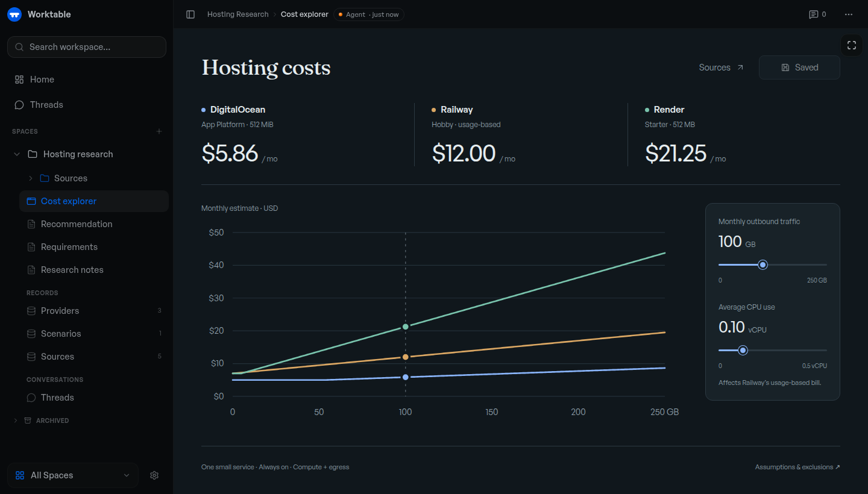The height and width of the screenshot is (494, 868).
Task: Click the Home dashboard icon
Action: click(19, 80)
